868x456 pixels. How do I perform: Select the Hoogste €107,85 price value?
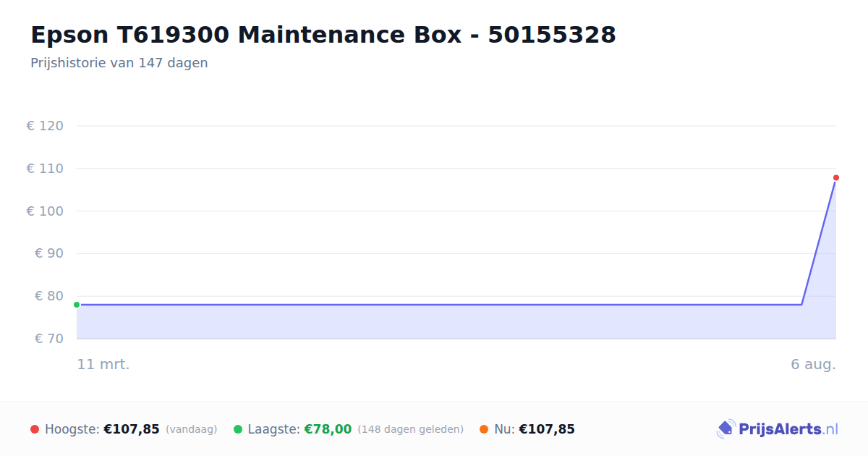pos(132,429)
